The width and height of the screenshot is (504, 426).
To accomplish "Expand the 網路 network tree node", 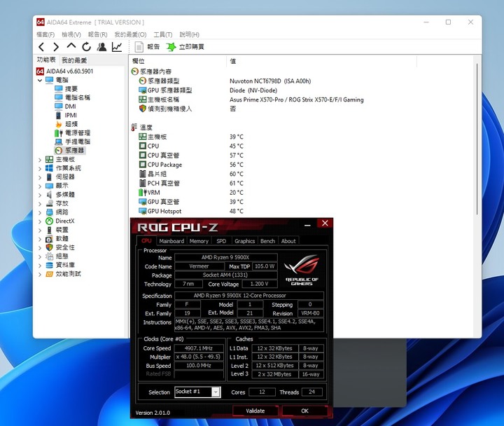I will coord(40,212).
